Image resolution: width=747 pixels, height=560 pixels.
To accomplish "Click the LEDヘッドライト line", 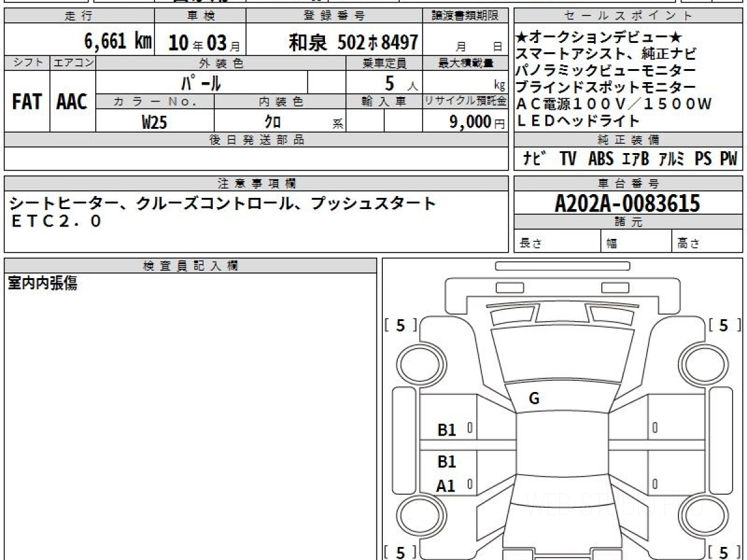I will click(x=579, y=121).
